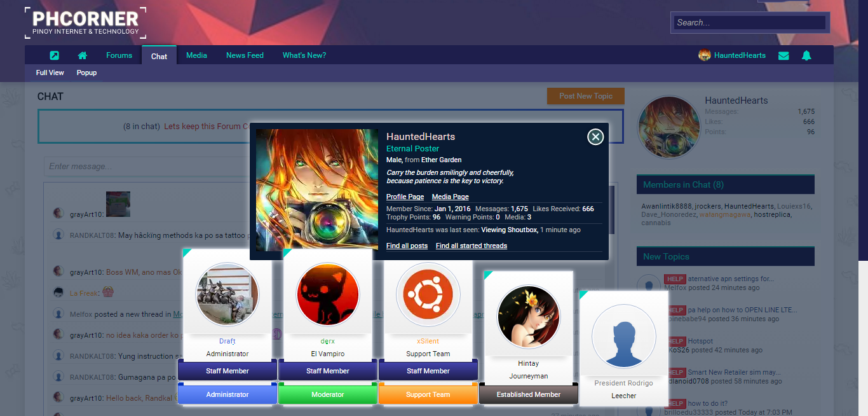Screen dimensions: 868x416
Task: Open the Media navigation item
Action: click(x=196, y=55)
